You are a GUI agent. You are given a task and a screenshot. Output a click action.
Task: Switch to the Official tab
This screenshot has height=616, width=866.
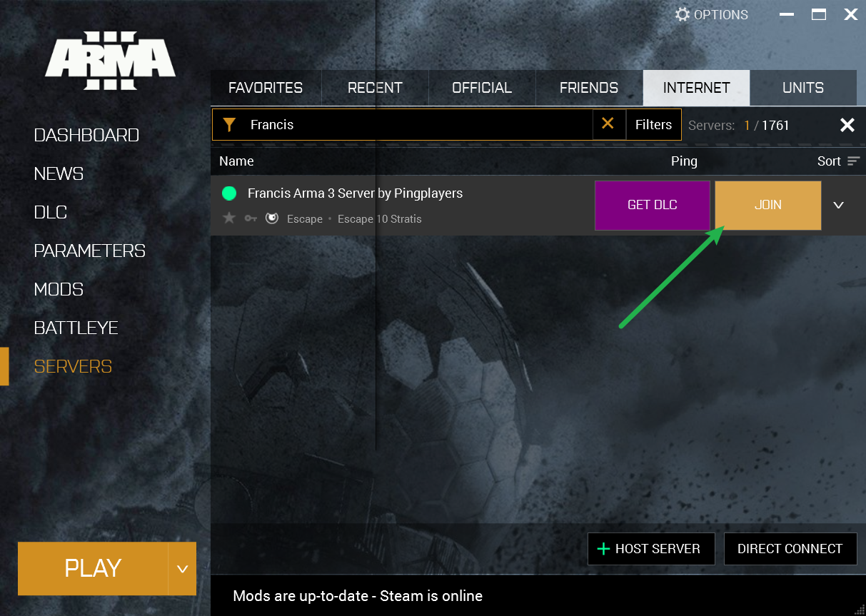tap(482, 88)
